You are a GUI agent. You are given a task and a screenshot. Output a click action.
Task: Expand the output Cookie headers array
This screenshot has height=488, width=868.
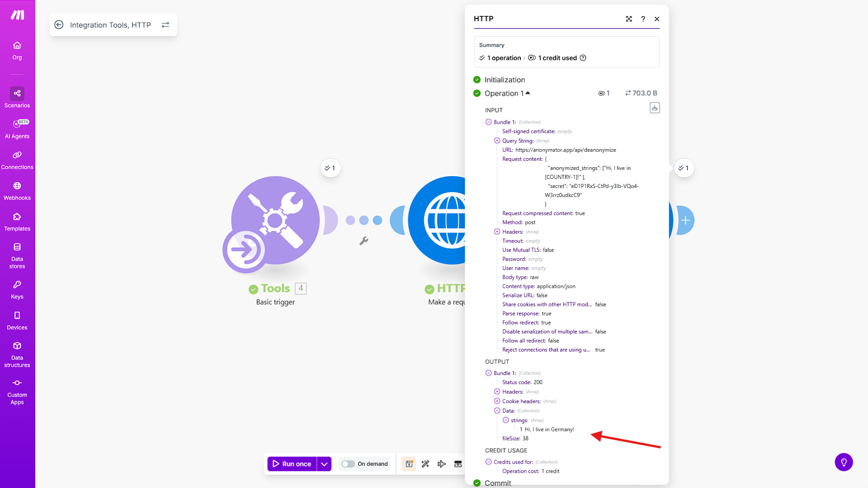(497, 401)
